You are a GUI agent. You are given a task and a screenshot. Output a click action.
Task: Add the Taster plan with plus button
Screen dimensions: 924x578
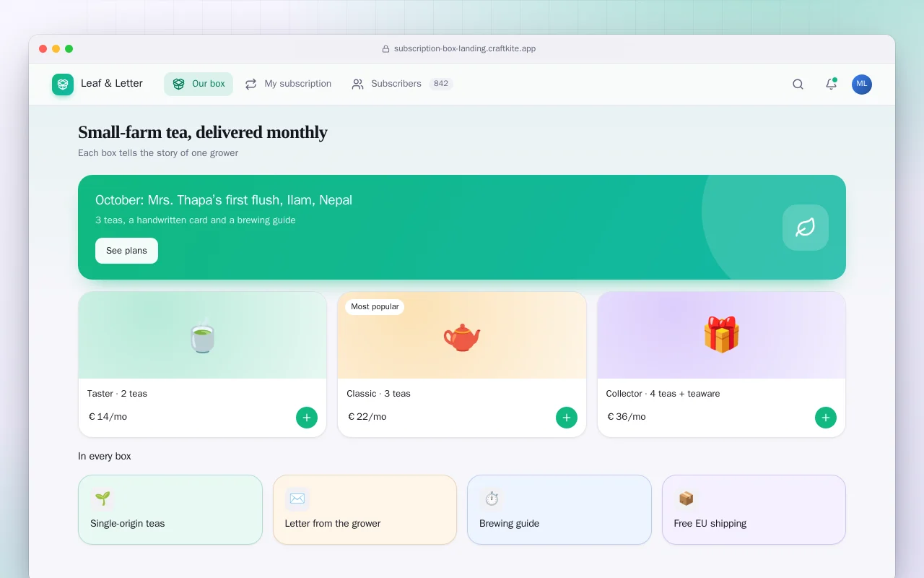click(307, 418)
